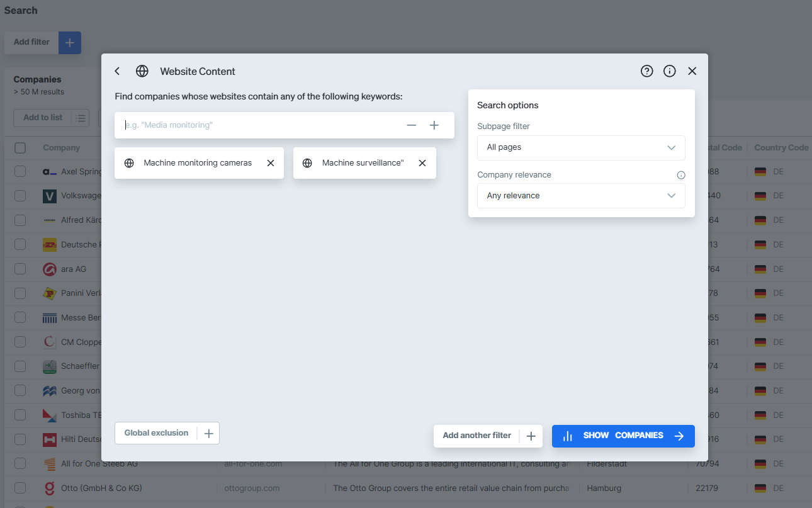
Task: Check the checkbox next to Otto (GmbH & Co KG)
Action: tap(20, 488)
